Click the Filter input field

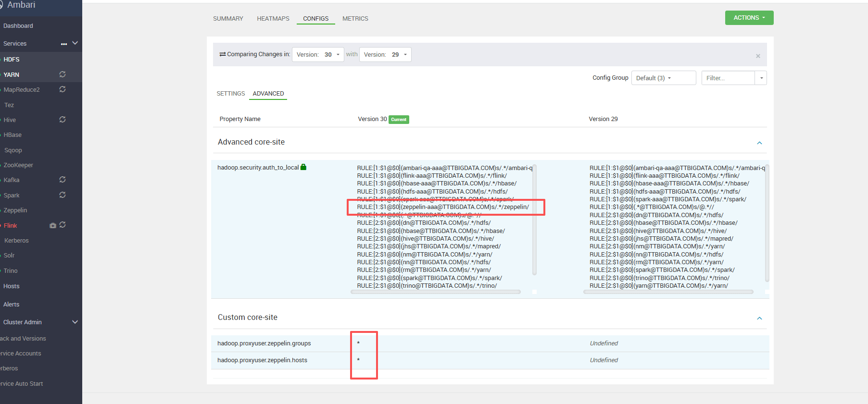728,78
